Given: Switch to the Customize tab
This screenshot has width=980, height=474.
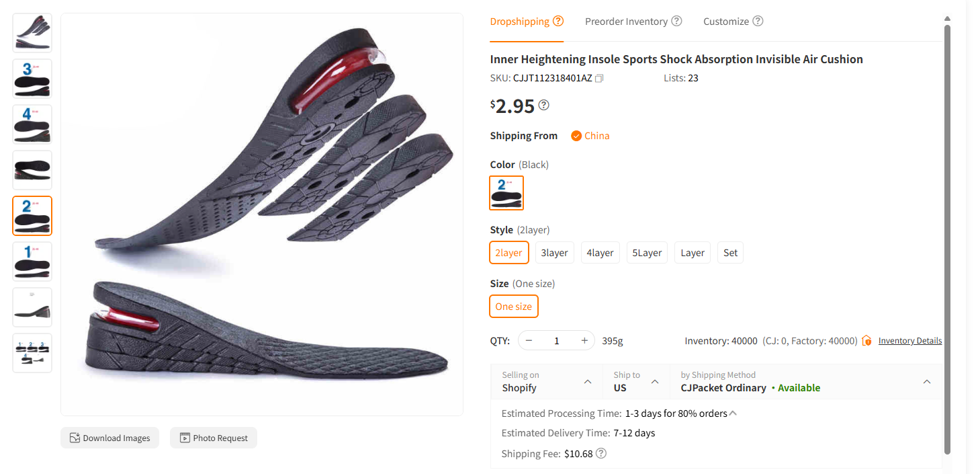Looking at the screenshot, I should pos(727,21).
